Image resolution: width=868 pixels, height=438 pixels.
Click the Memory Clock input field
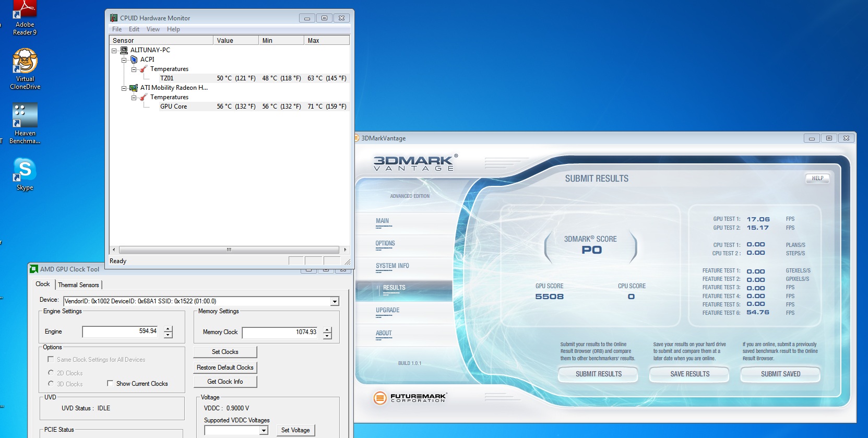click(281, 332)
